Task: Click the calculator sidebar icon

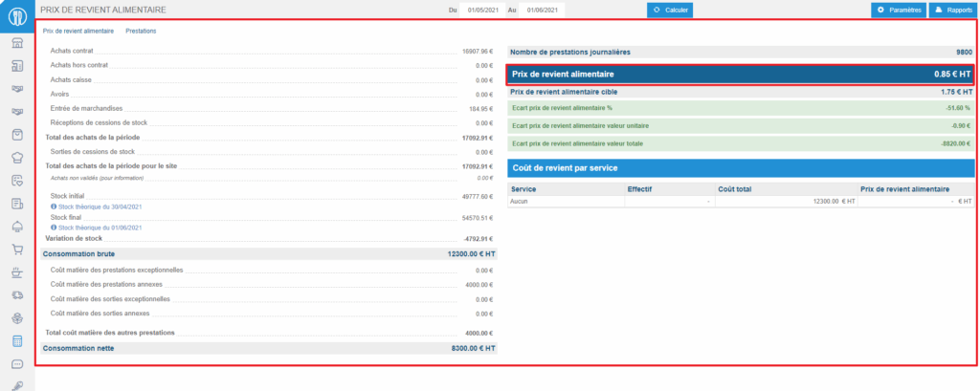Action: point(17,341)
